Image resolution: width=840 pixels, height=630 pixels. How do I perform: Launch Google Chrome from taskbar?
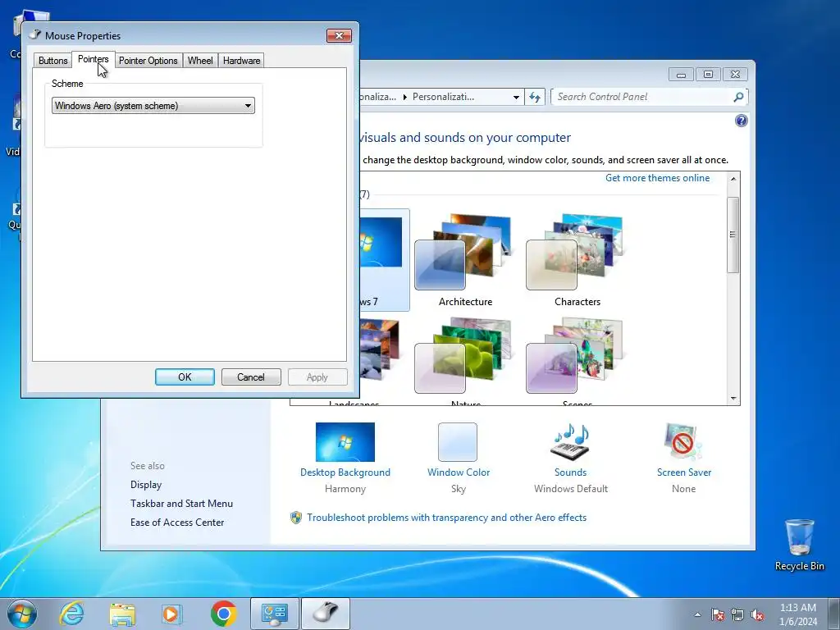pyautogui.click(x=223, y=614)
